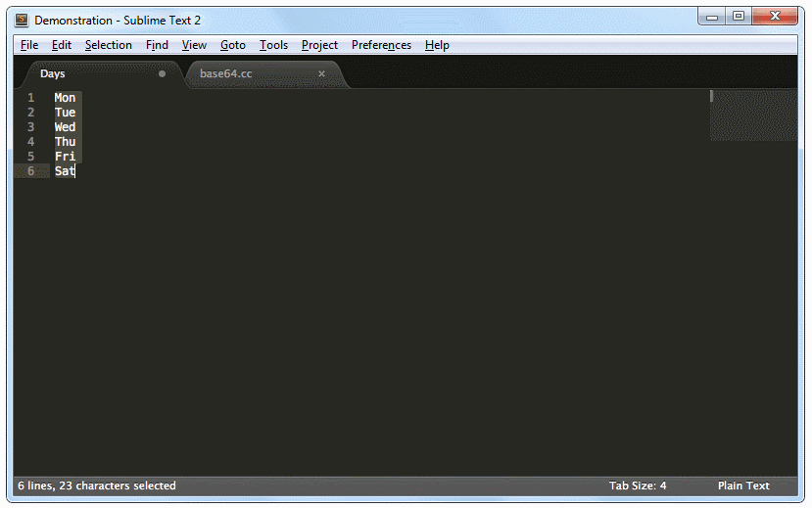Viewport: 812px width, 508px height.
Task: Open the Help menu
Action: (x=437, y=45)
